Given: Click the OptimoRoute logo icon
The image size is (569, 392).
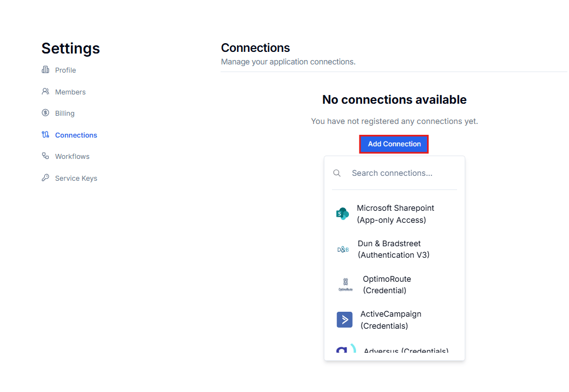Looking at the screenshot, I should point(346,284).
